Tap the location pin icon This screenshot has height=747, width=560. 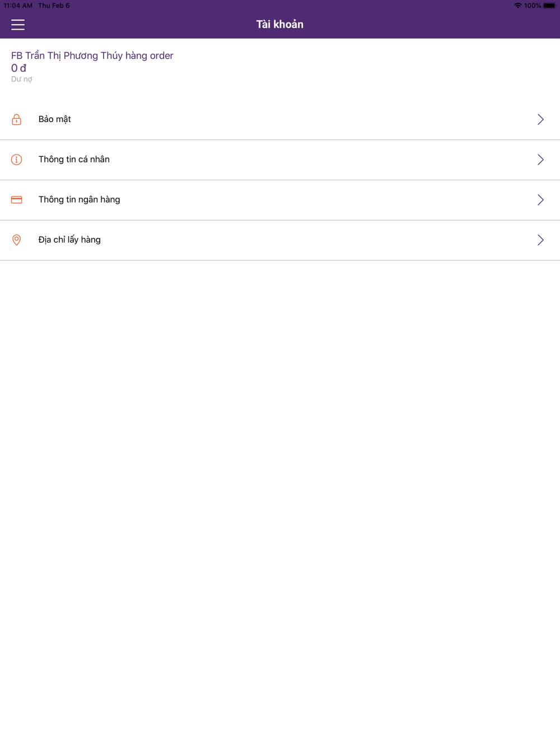pos(17,240)
